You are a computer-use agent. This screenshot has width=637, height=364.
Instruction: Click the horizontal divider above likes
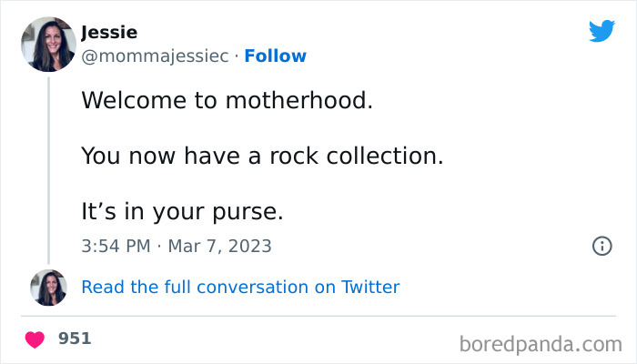pos(318,316)
